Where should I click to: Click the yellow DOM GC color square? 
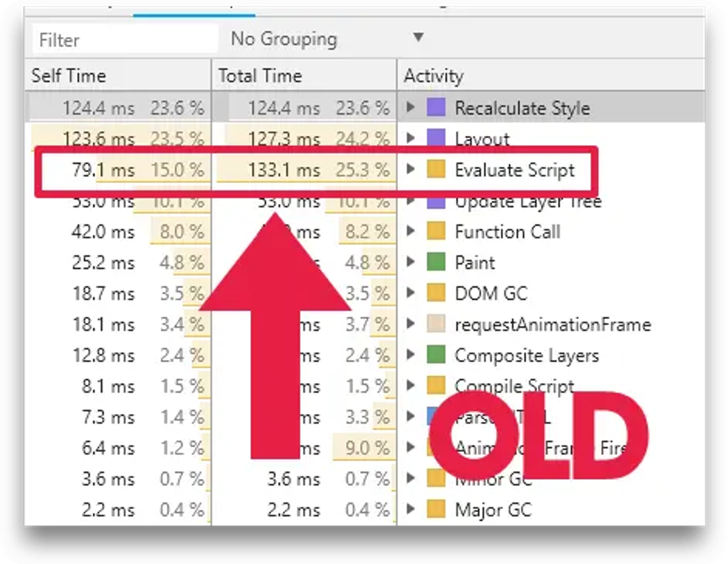(436, 293)
